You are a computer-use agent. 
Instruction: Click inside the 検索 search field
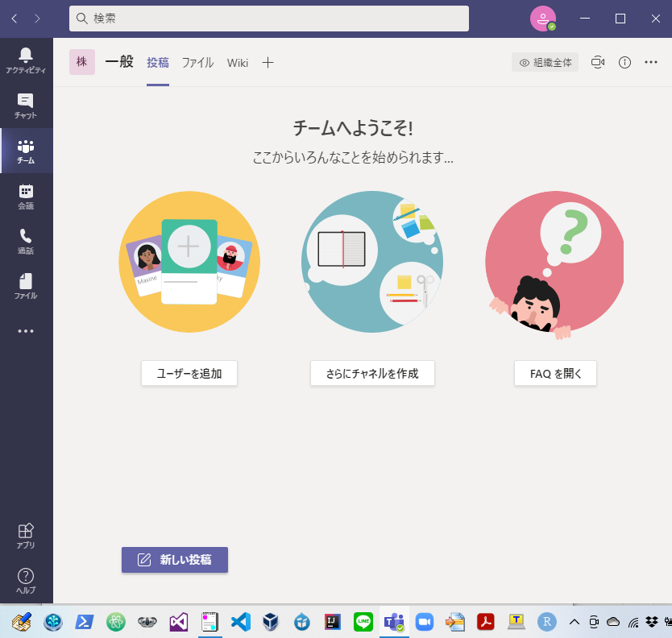coord(271,19)
